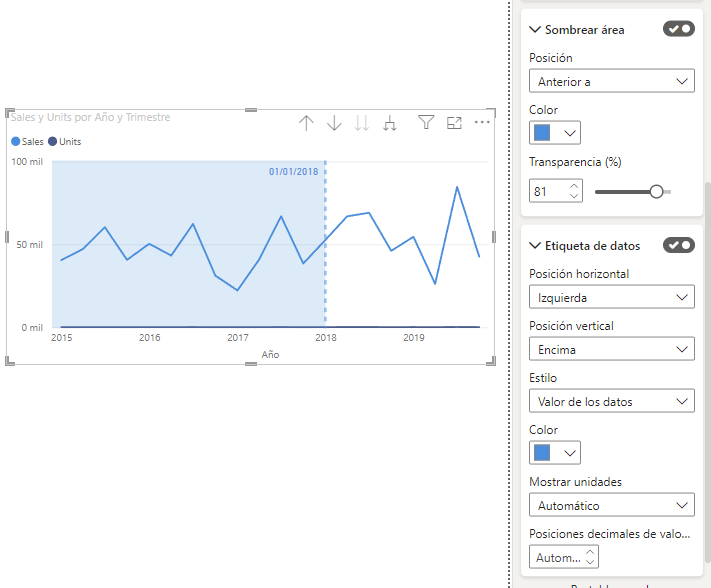The width and height of the screenshot is (711, 588).
Task: Toggle off Sombrear área switch
Action: pyautogui.click(x=678, y=29)
